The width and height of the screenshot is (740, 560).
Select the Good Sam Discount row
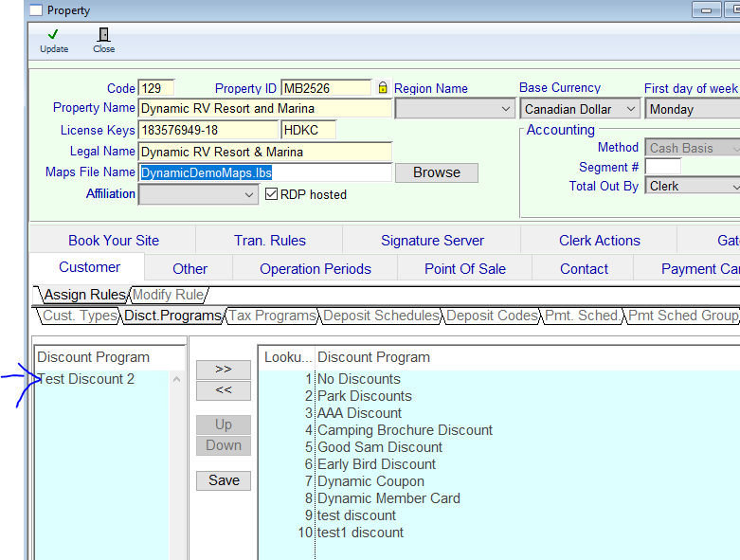[499, 447]
